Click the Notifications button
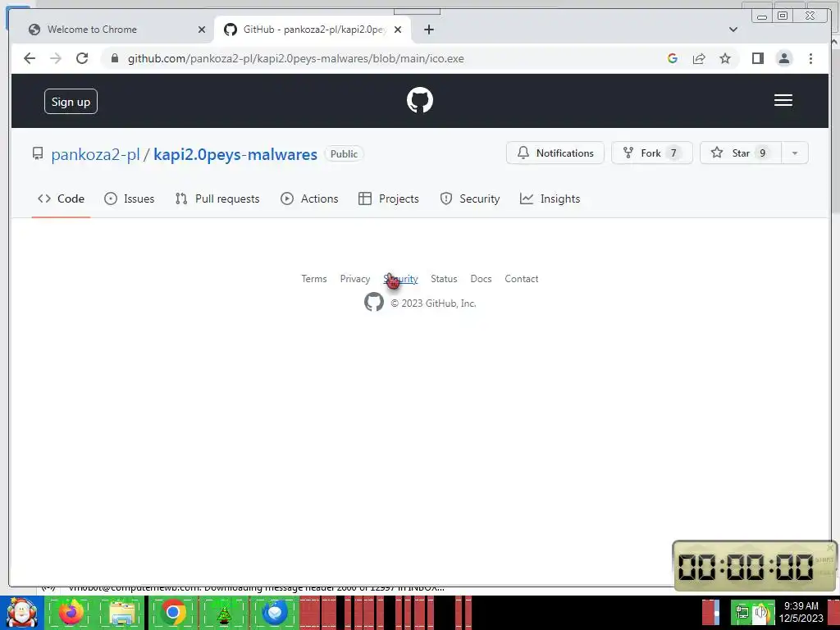Image resolution: width=840 pixels, height=630 pixels. [x=555, y=153]
